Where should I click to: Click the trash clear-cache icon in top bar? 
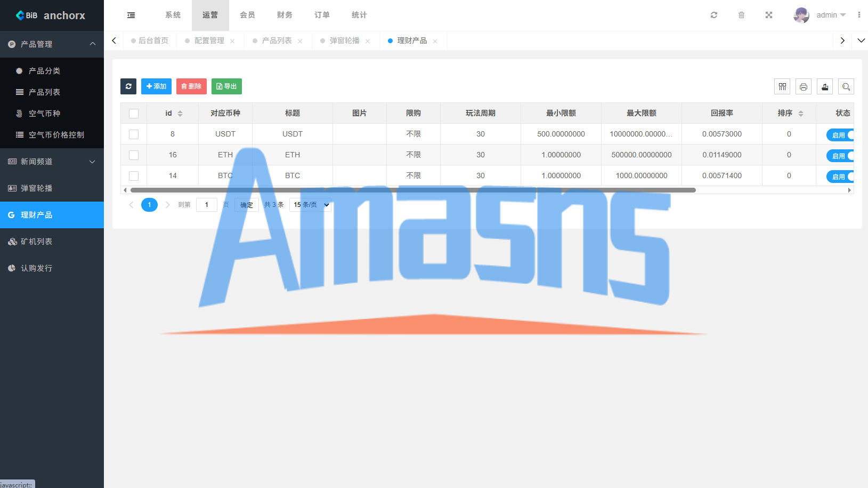741,15
